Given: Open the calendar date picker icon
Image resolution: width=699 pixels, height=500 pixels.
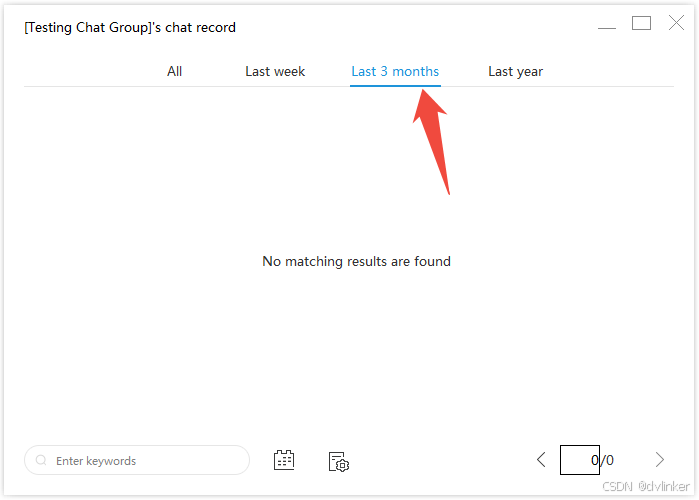Looking at the screenshot, I should 284,460.
